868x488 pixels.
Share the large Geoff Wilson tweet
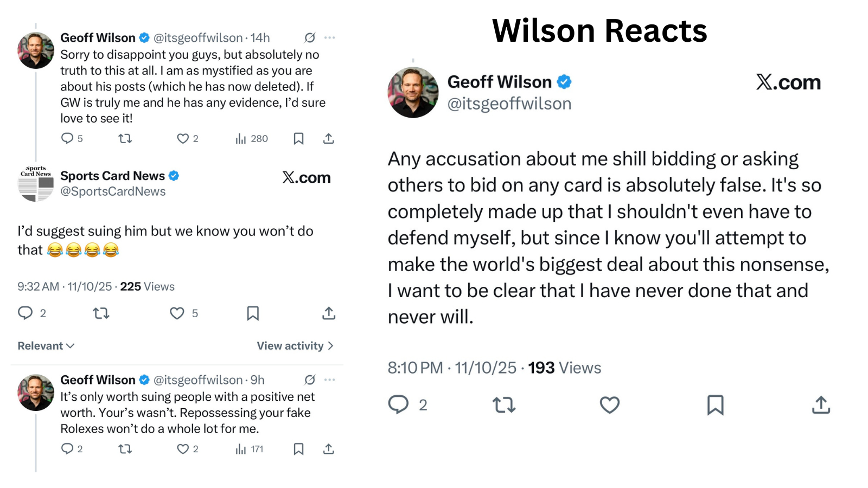point(821,405)
